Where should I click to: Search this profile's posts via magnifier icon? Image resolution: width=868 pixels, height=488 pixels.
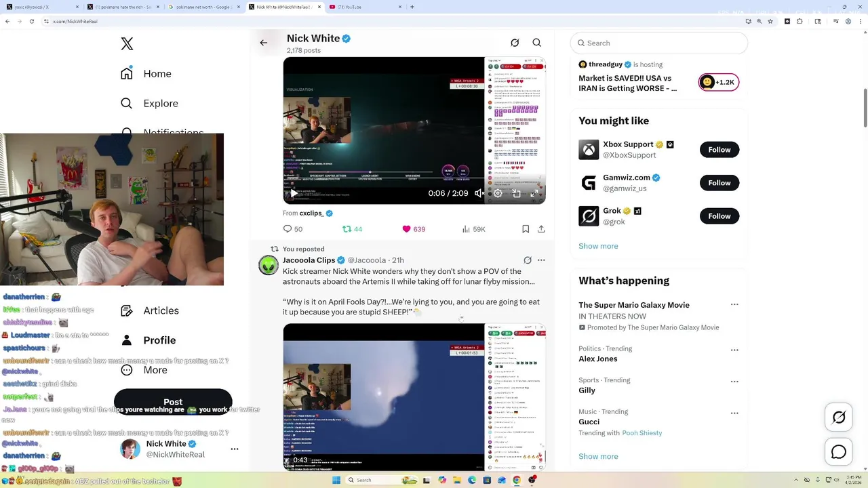click(537, 43)
